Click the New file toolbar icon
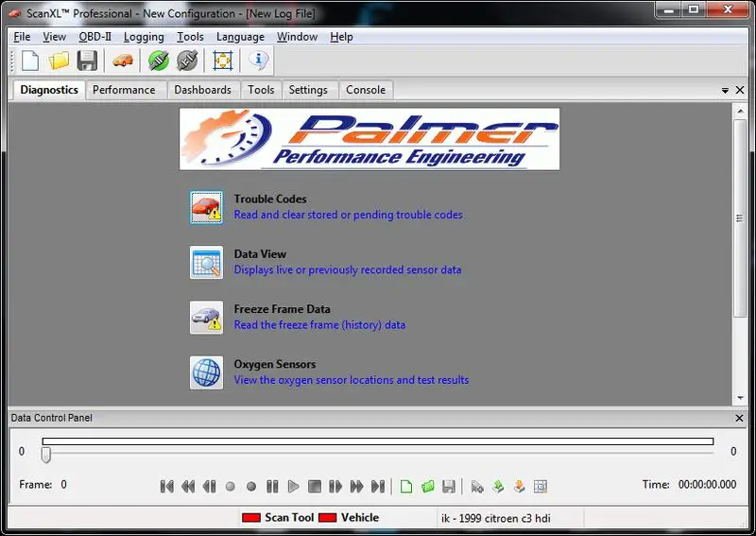The height and width of the screenshot is (536, 756). 30,61
